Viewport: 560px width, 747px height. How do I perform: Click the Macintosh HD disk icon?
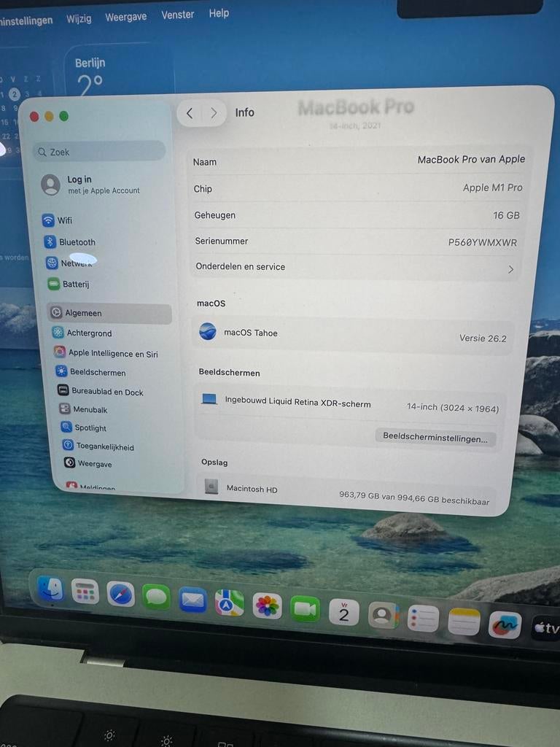pos(211,487)
